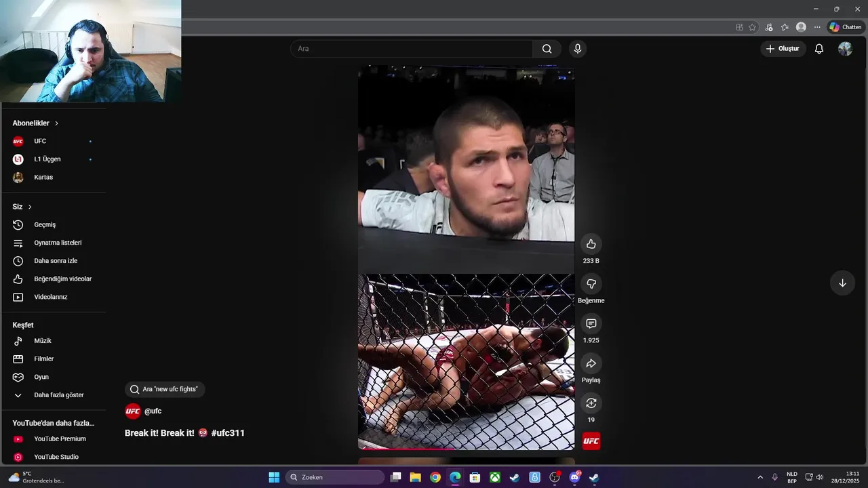The width and height of the screenshot is (868, 488).
Task: Show hidden system tray icons chevron
Action: pyautogui.click(x=759, y=477)
